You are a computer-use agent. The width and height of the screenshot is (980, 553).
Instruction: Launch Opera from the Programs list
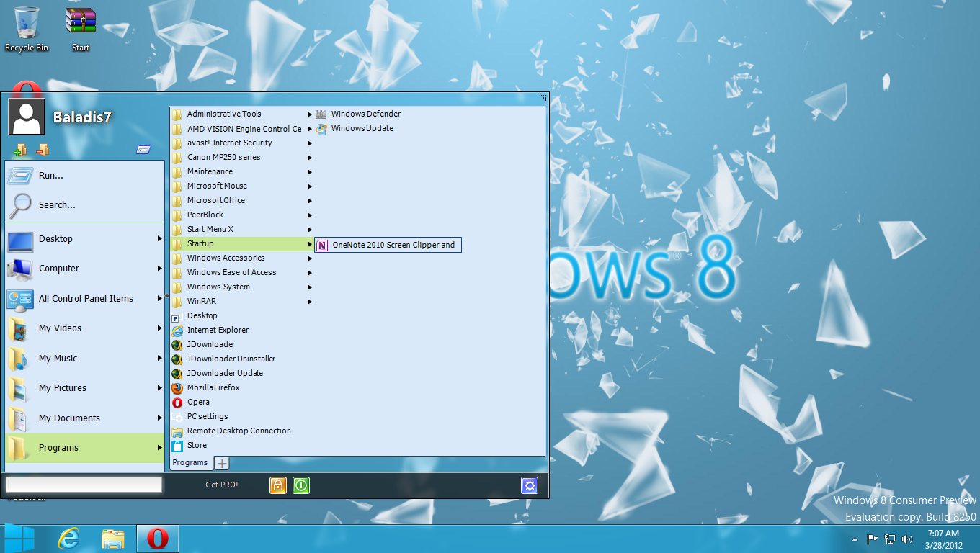tap(242, 402)
